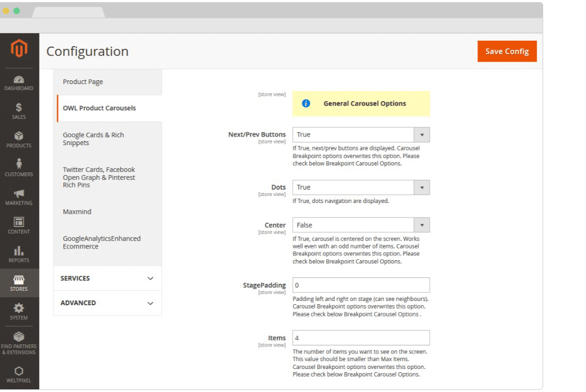Screen dimensions: 586x392
Task: Expand the Services section
Action: coord(107,278)
